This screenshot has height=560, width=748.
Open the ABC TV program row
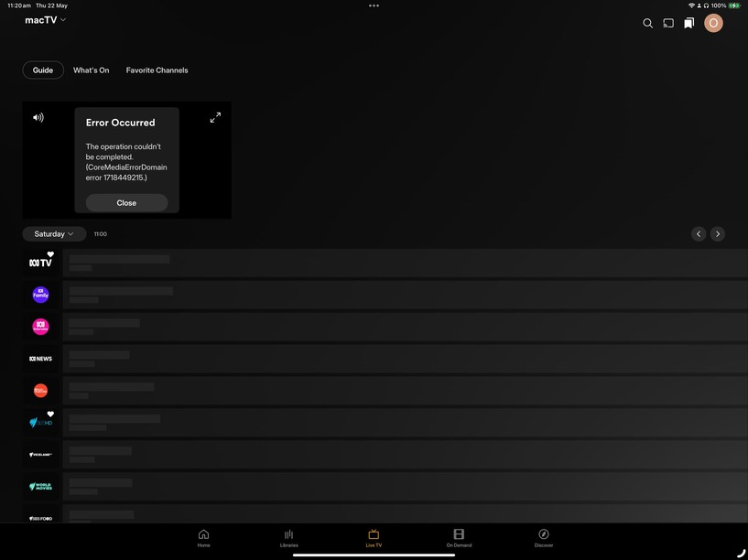click(405, 263)
